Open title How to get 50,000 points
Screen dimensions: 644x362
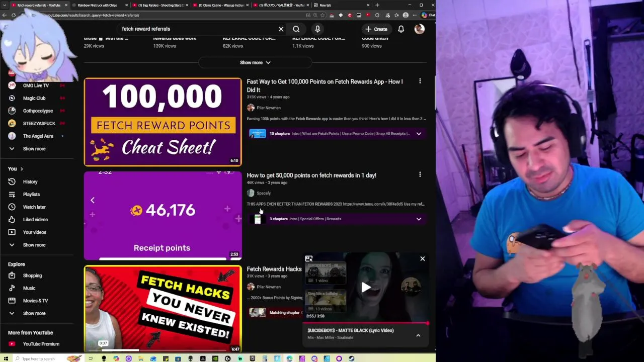311,175
